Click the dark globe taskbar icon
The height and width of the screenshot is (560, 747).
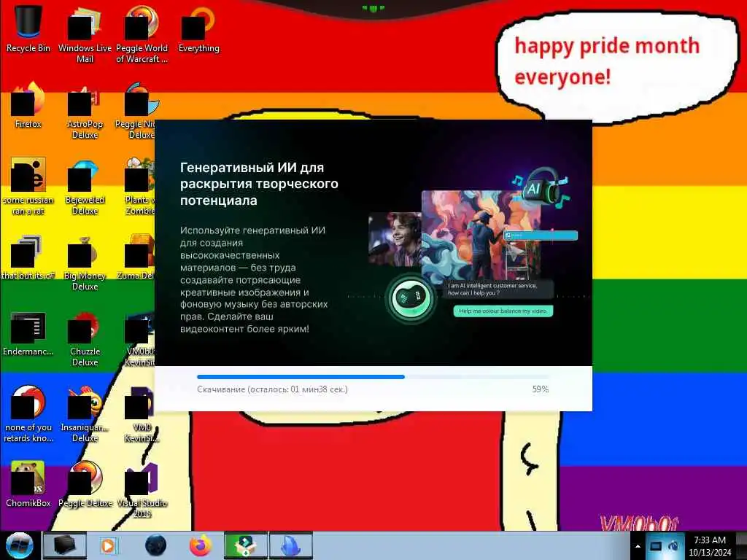156,545
